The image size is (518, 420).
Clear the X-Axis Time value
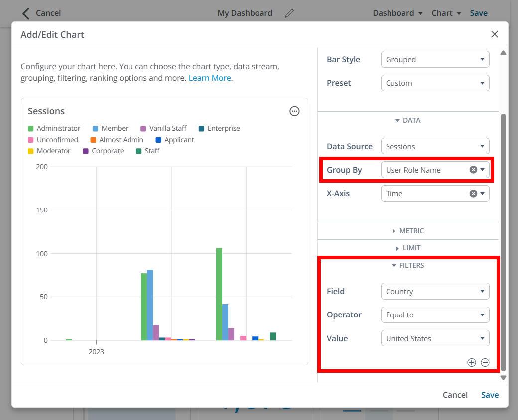(473, 194)
